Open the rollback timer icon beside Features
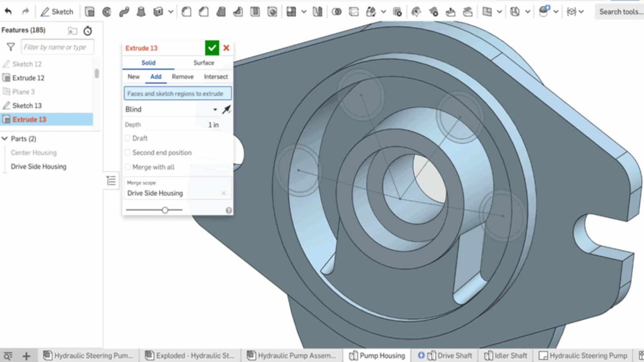Image resolution: width=644 pixels, height=362 pixels. pyautogui.click(x=88, y=31)
